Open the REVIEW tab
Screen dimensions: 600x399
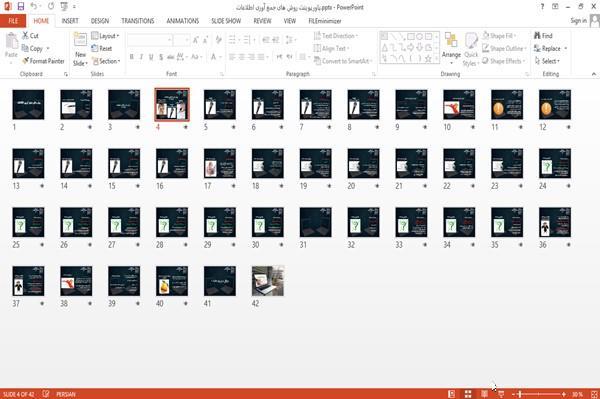click(x=262, y=21)
